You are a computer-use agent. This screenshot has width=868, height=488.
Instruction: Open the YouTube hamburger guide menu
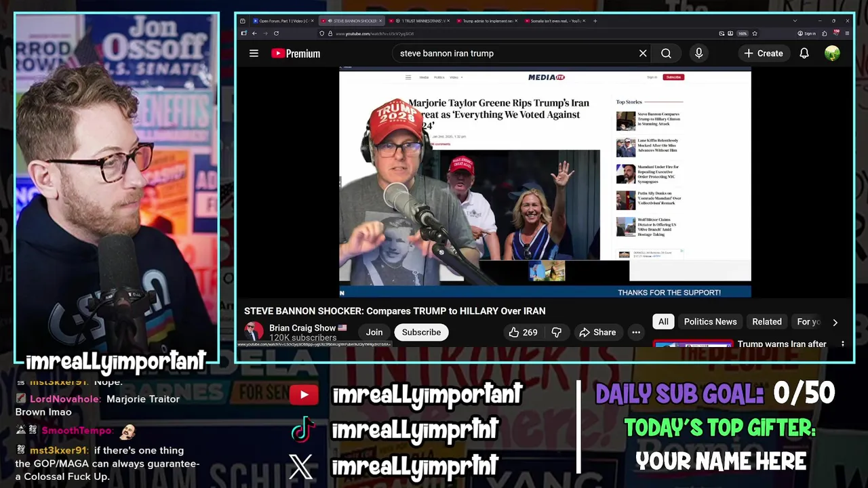(254, 53)
